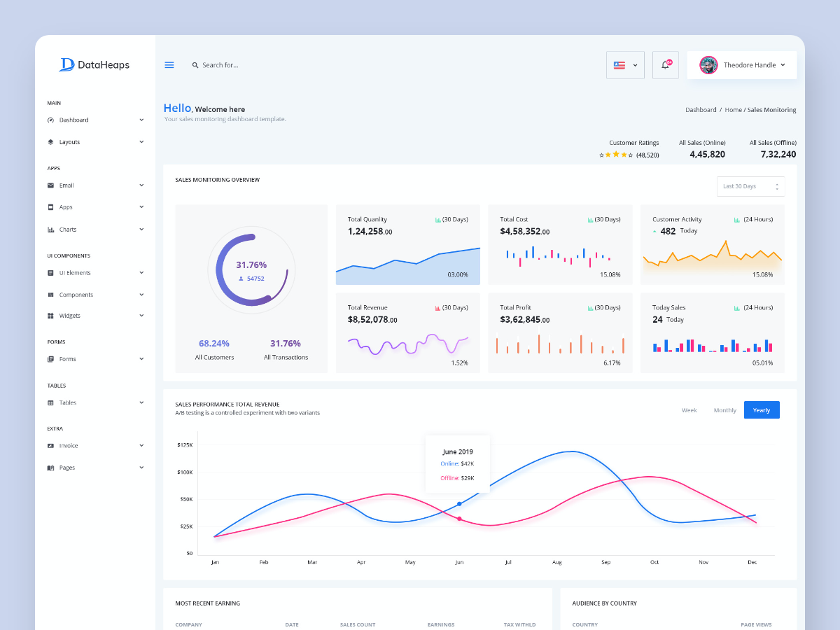Click the DataHeaps logo
This screenshot has width=840, height=630.
pos(94,64)
